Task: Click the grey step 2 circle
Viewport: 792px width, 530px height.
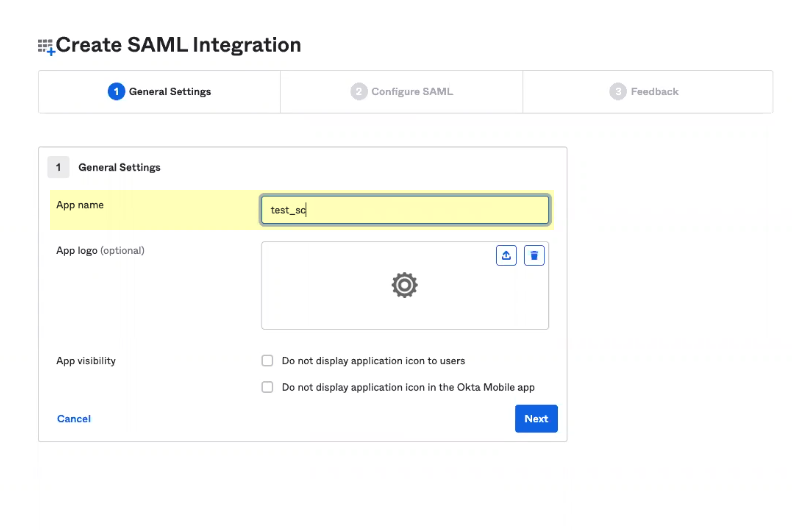Action: coord(359,92)
